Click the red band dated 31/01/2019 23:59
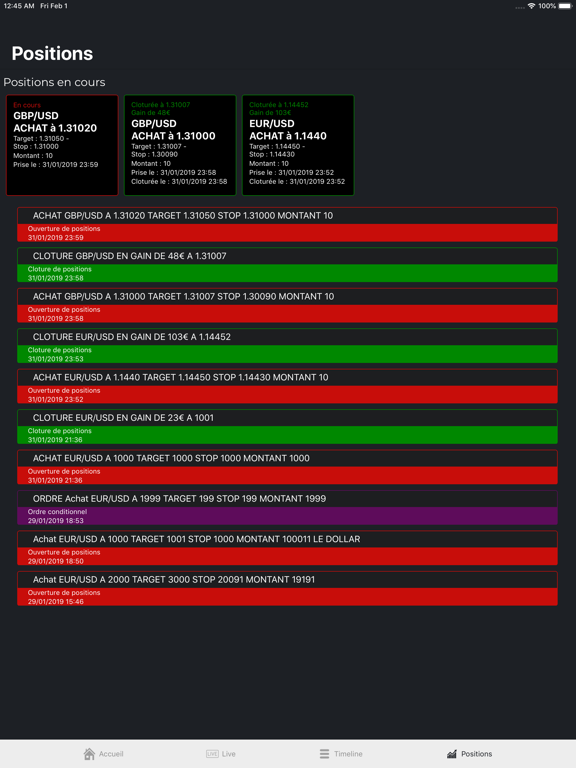 (x=288, y=233)
